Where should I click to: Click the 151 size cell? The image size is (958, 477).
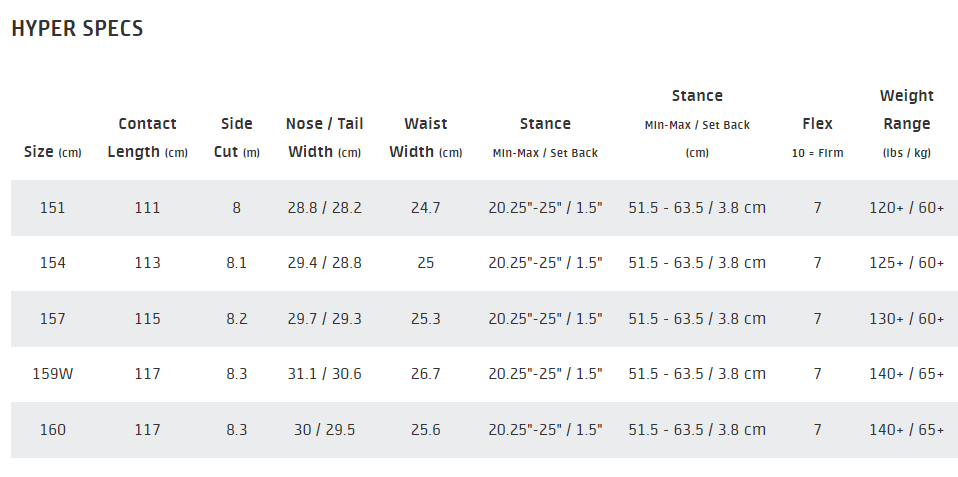click(x=53, y=208)
